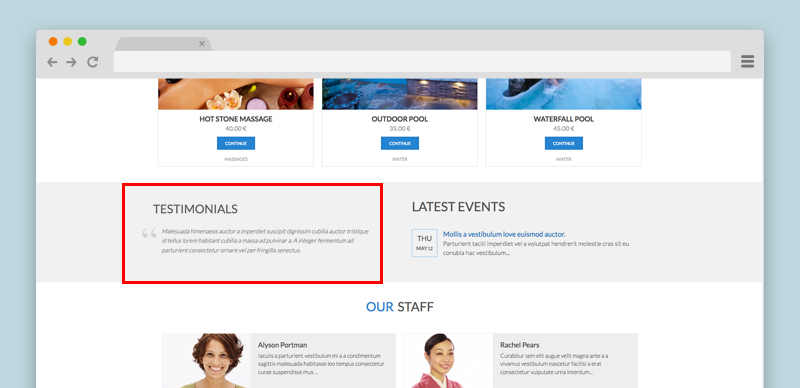800x388 pixels.
Task: Continue with Waterfall Pool
Action: (x=564, y=143)
